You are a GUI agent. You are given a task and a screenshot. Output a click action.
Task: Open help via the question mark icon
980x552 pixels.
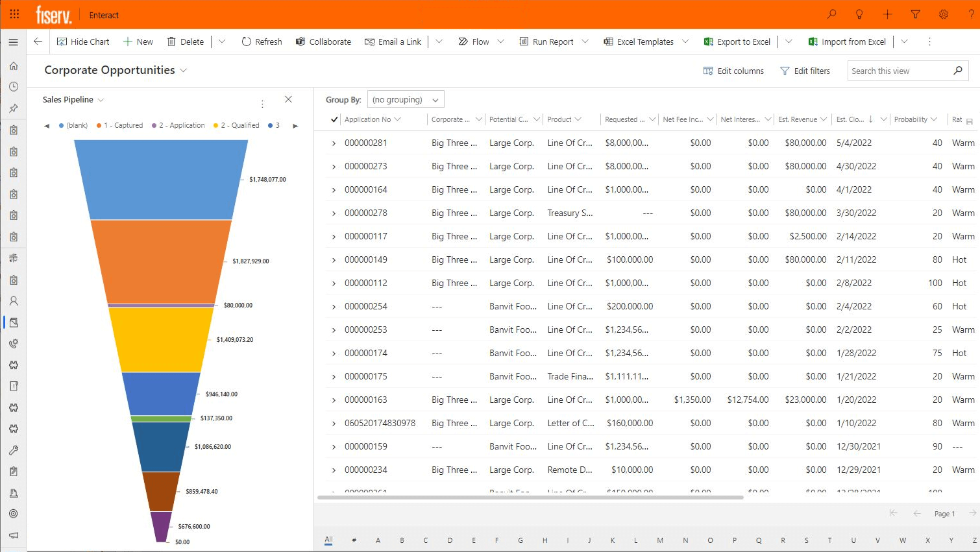970,14
